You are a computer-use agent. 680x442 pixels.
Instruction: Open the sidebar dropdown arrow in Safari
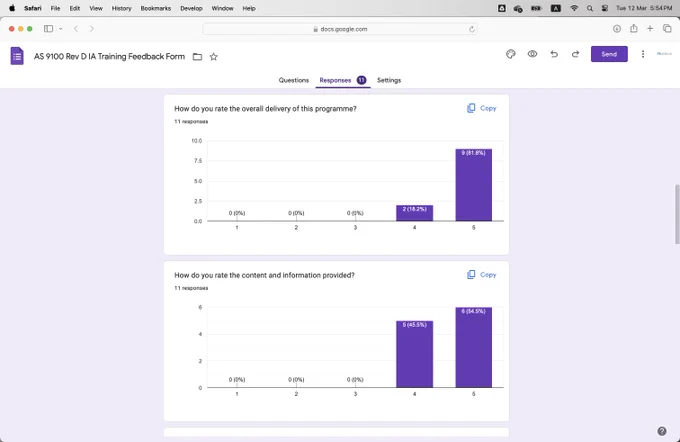61,29
